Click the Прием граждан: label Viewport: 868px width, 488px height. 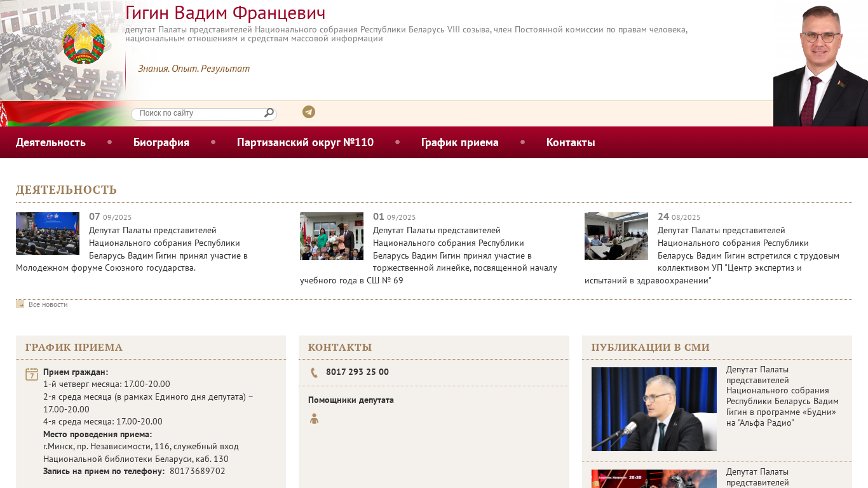click(x=76, y=372)
